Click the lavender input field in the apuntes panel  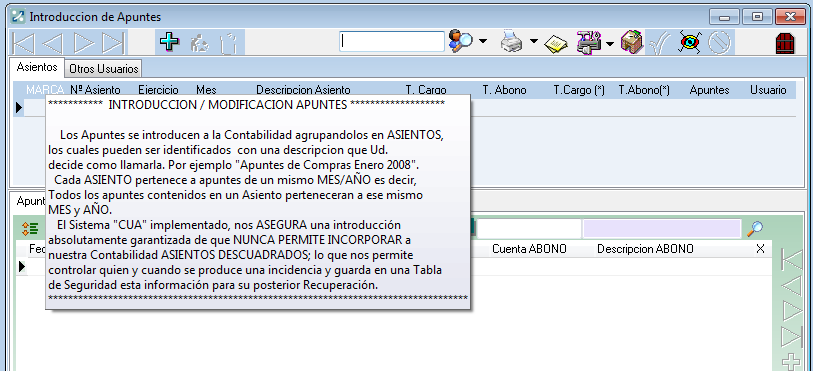point(662,229)
